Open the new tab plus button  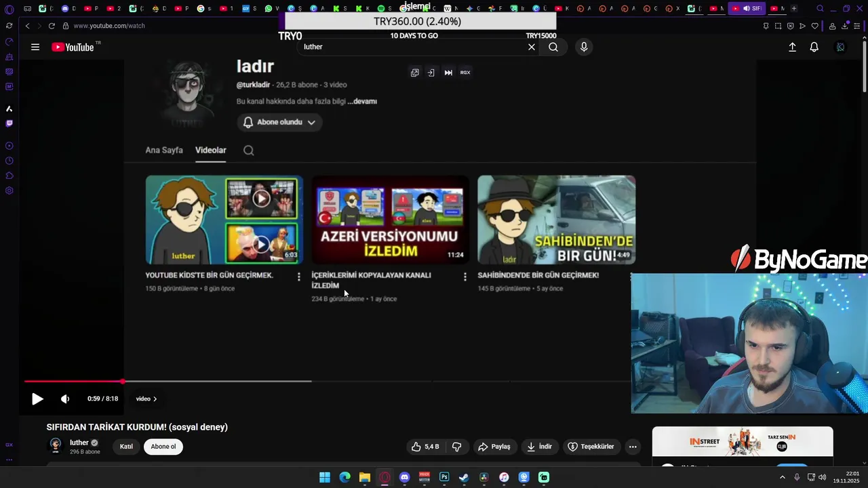click(x=794, y=9)
